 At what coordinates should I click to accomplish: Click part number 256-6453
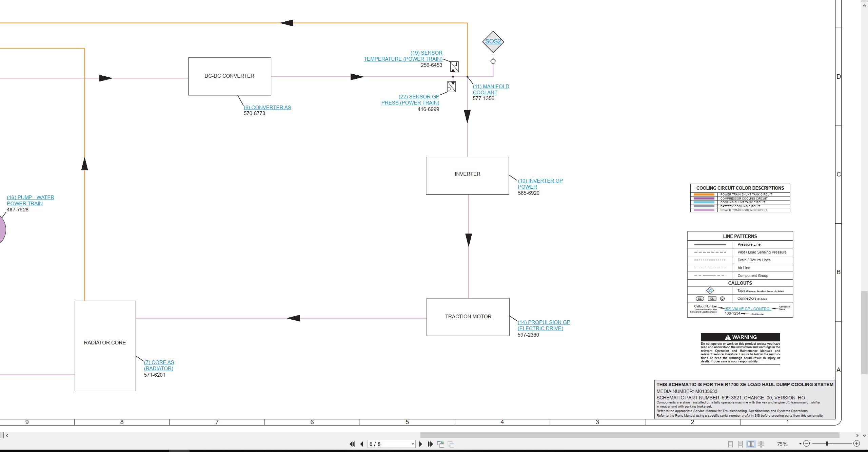click(x=431, y=65)
